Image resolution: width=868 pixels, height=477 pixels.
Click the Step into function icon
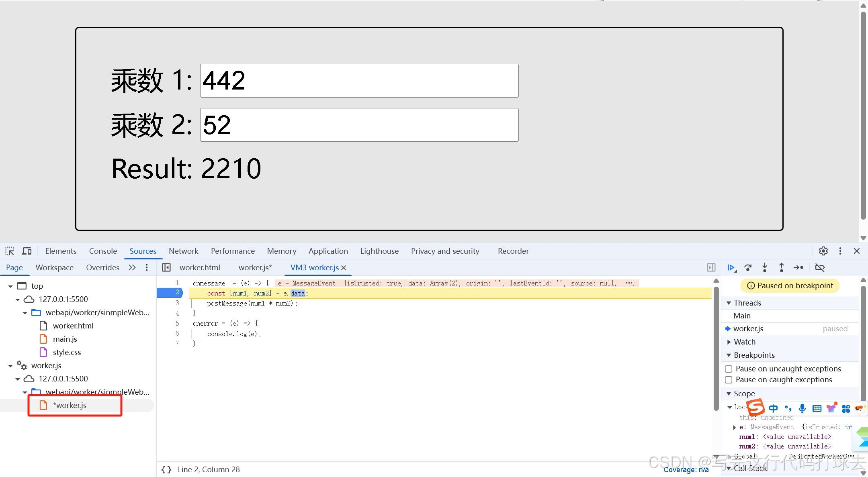point(765,267)
